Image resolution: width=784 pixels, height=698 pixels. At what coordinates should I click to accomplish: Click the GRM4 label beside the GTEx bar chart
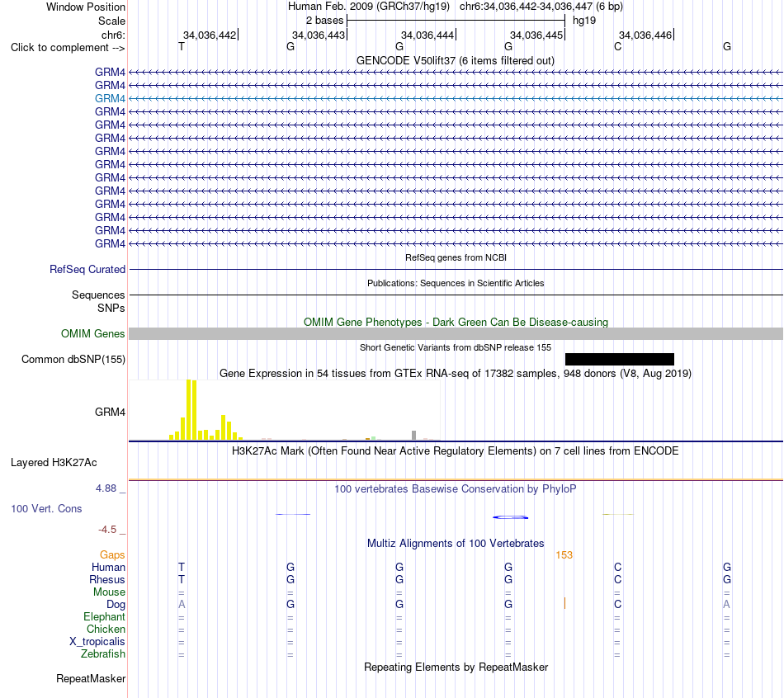tap(110, 412)
